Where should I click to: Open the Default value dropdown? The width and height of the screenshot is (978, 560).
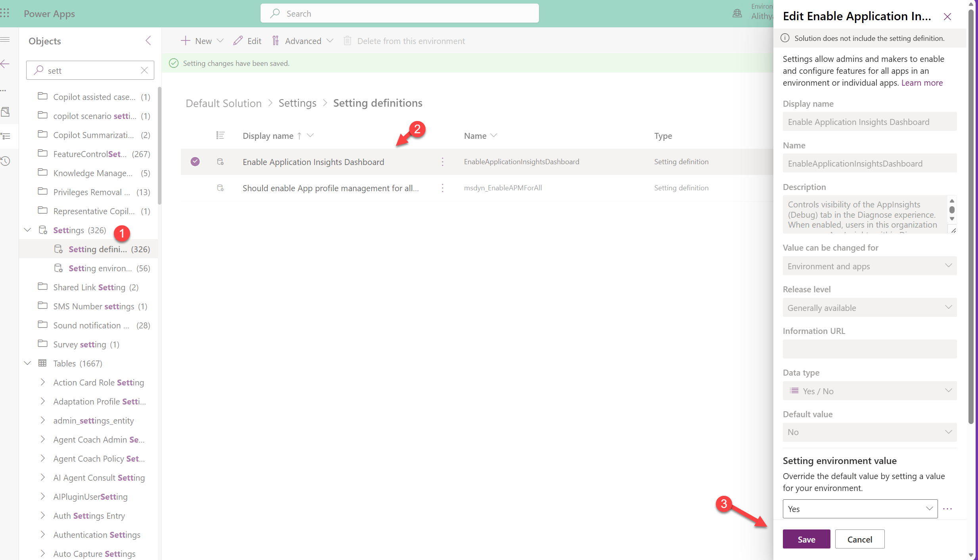(869, 432)
